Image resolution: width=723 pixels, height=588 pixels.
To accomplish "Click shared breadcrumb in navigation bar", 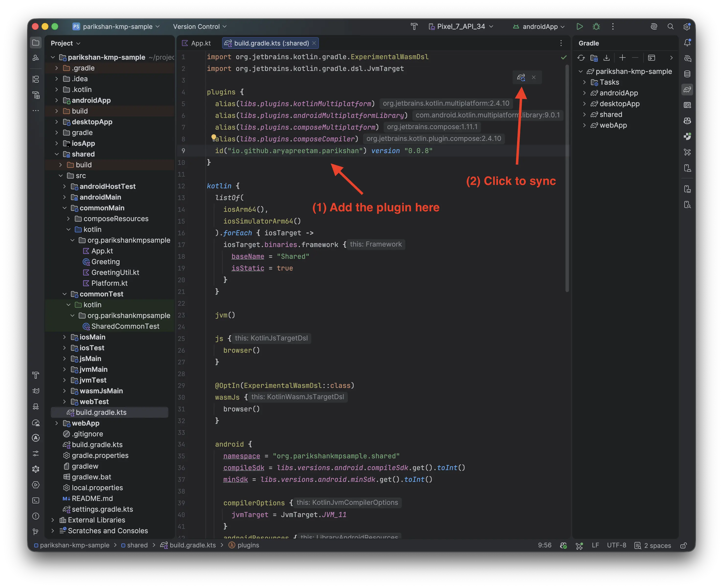I will 135,545.
